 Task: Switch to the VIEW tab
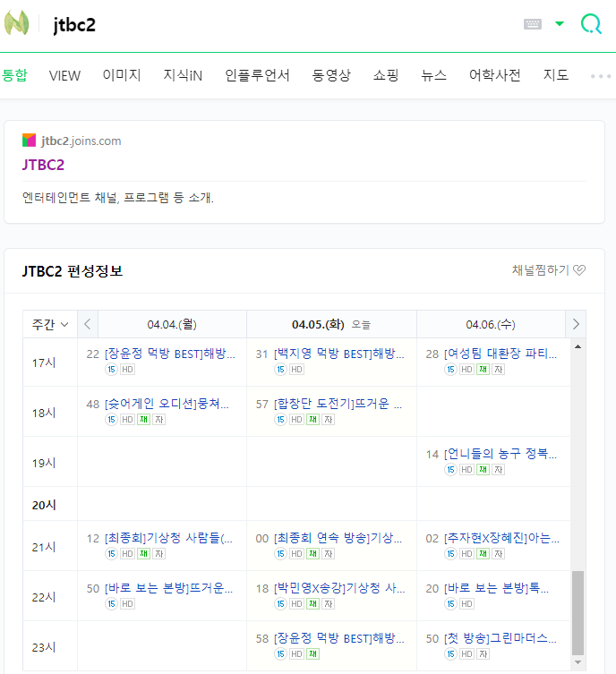(64, 76)
